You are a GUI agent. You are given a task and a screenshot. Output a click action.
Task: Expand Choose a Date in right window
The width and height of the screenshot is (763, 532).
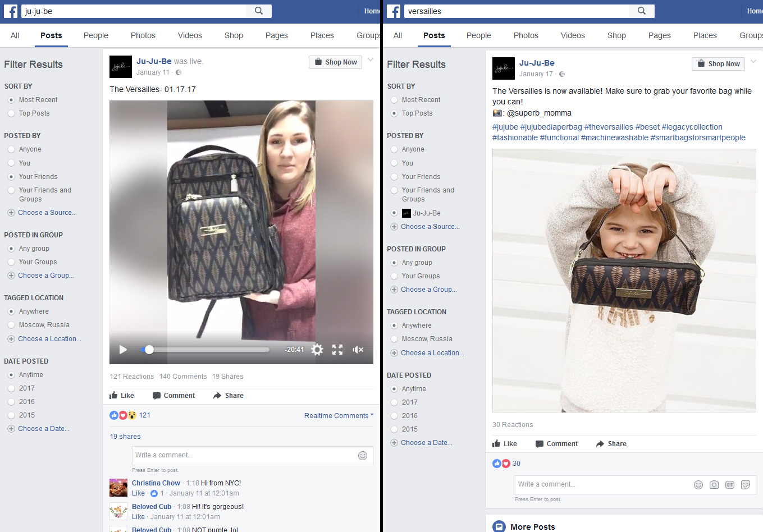point(427,443)
